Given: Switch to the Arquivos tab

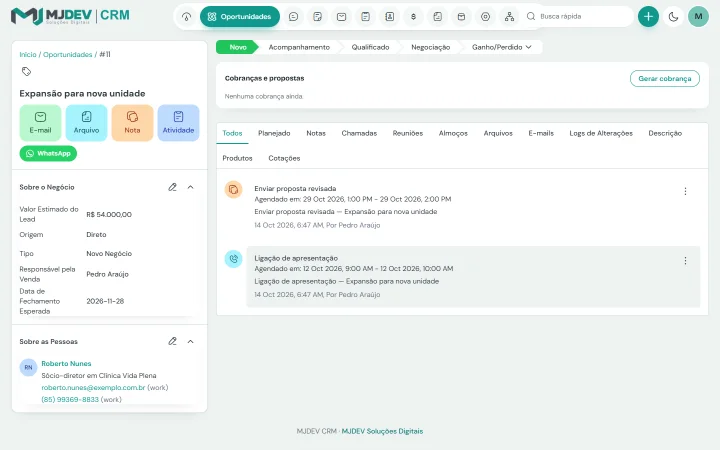Looking at the screenshot, I should tap(498, 133).
